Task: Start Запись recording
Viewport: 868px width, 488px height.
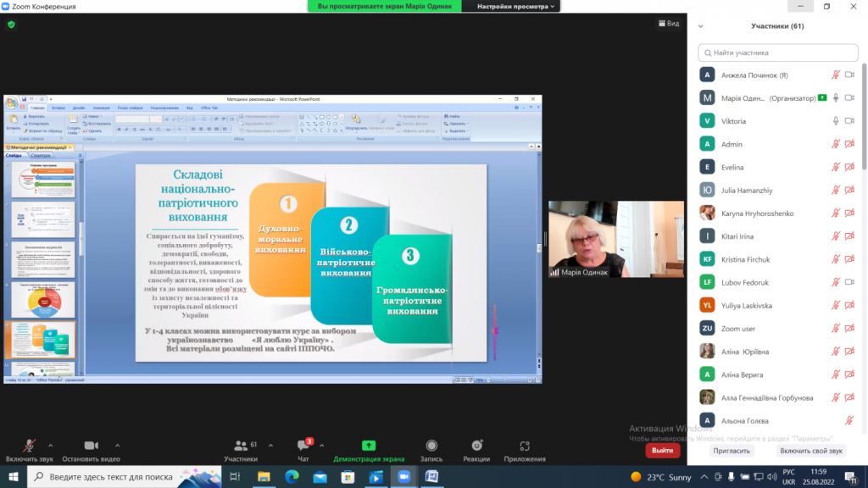Action: (431, 451)
